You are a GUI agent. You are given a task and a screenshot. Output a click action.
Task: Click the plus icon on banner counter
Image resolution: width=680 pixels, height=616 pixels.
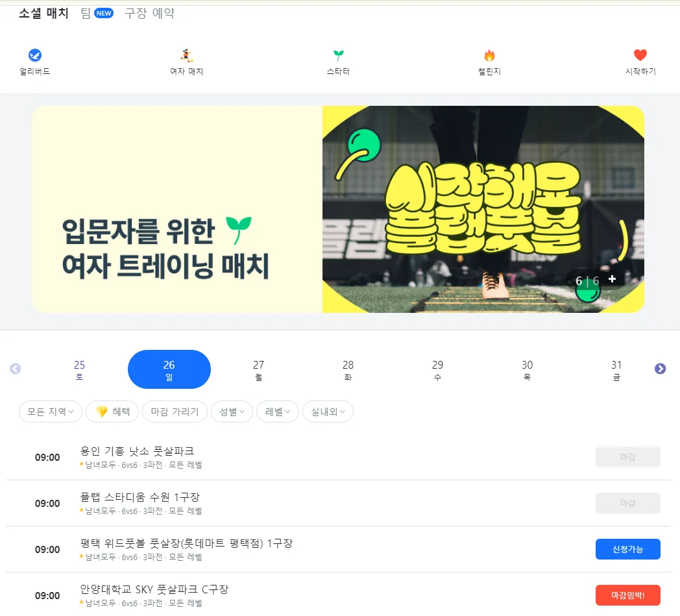612,279
